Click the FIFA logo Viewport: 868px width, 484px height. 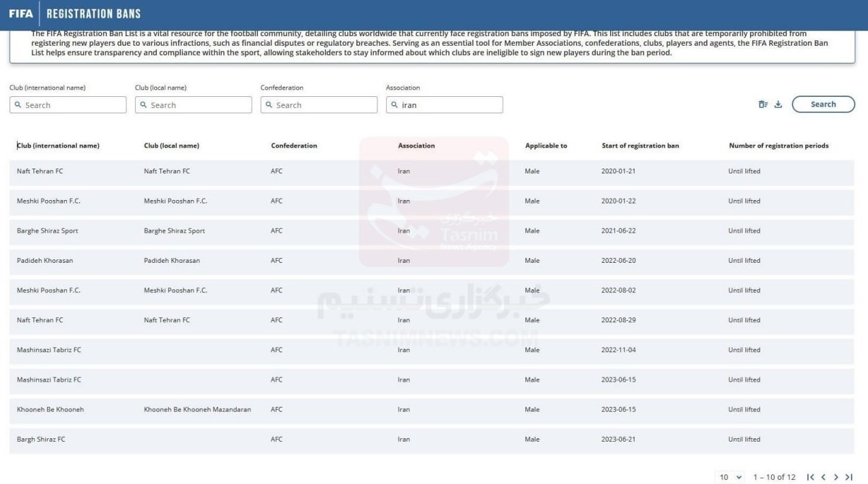[21, 12]
